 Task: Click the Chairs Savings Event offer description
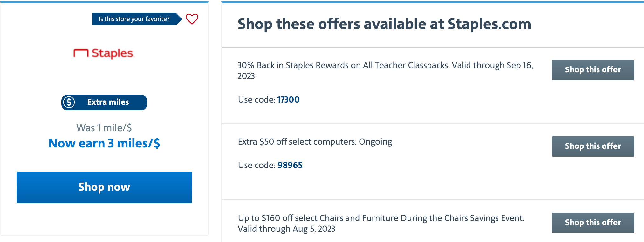coord(381,223)
